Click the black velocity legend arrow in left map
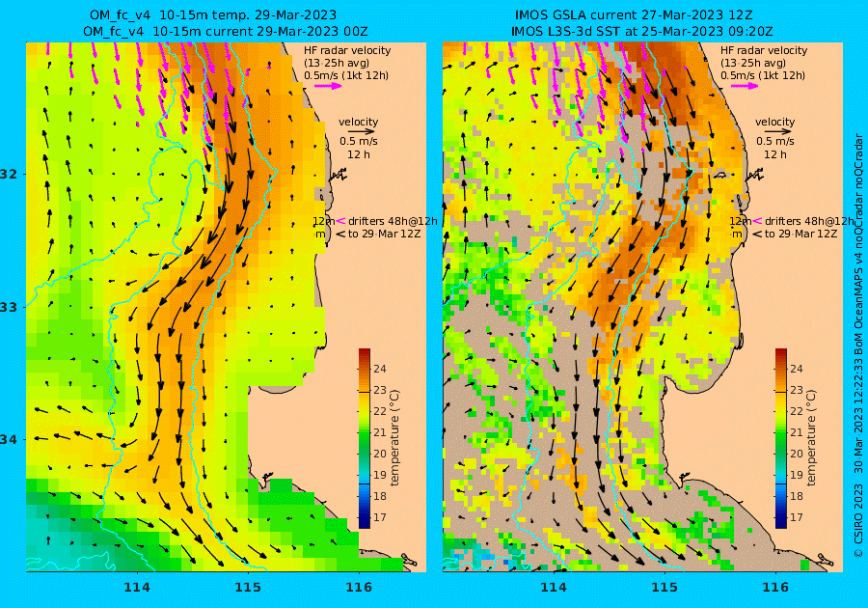868x608 pixels. click(x=362, y=131)
